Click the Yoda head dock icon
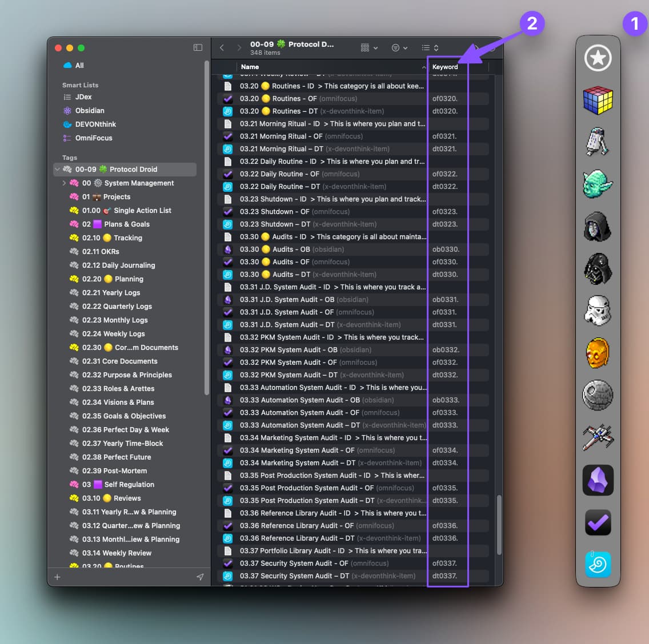 click(x=598, y=185)
